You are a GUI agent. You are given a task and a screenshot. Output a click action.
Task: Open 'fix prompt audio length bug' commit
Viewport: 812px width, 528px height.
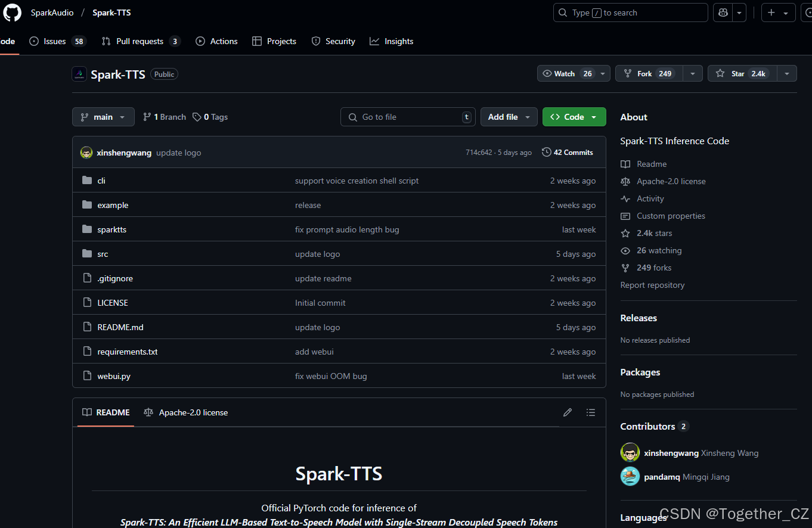click(347, 229)
